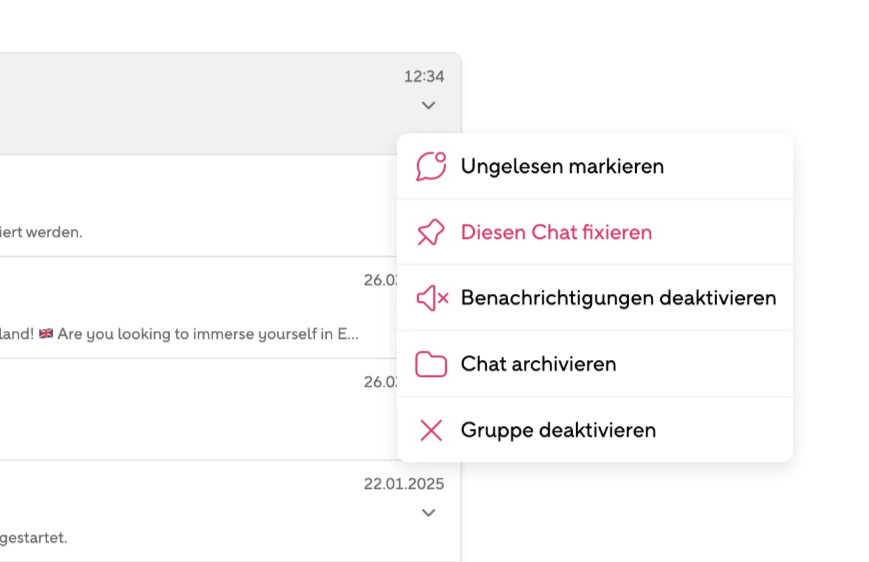Click the UK flag emoji in the message preview
Viewport: 869px width, 562px height.
[x=46, y=333]
